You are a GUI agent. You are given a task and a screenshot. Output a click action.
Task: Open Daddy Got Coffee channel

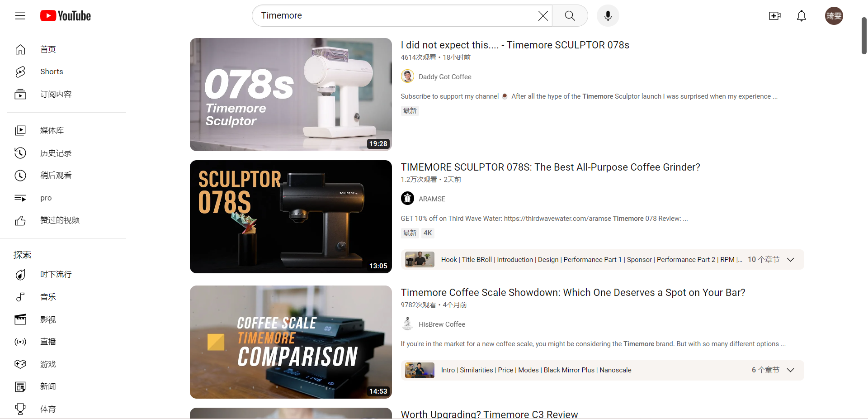pyautogui.click(x=444, y=77)
